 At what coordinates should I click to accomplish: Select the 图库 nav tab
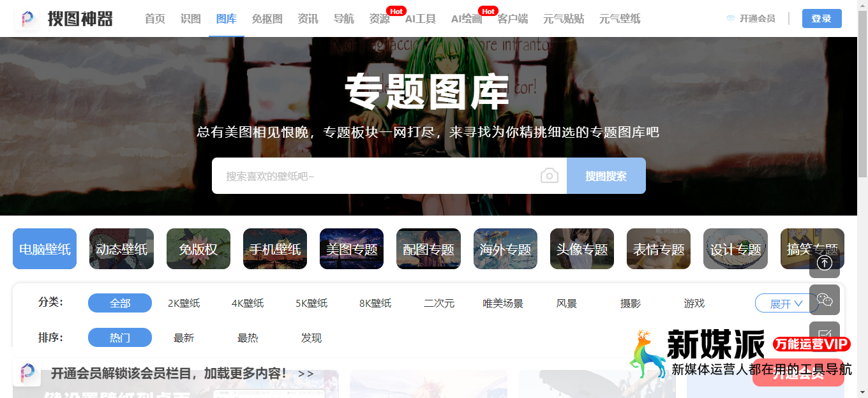(227, 18)
